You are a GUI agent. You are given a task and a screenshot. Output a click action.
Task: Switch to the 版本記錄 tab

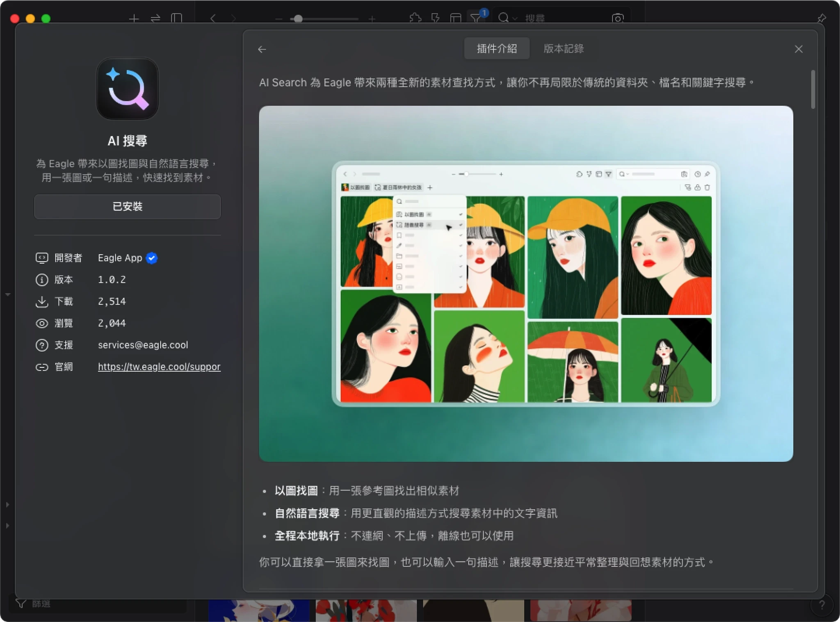tap(563, 48)
